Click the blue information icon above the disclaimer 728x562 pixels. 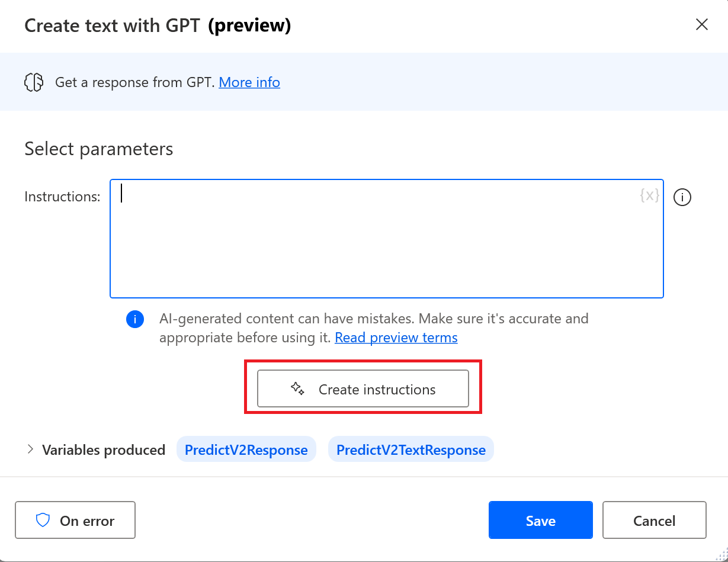(135, 319)
